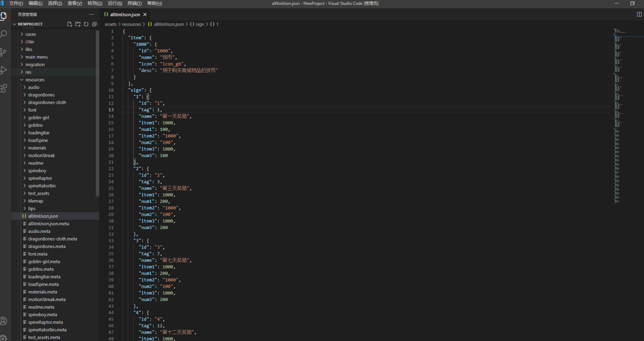Open the Extensions view
The width and height of the screenshot is (644, 341).
coord(3,89)
